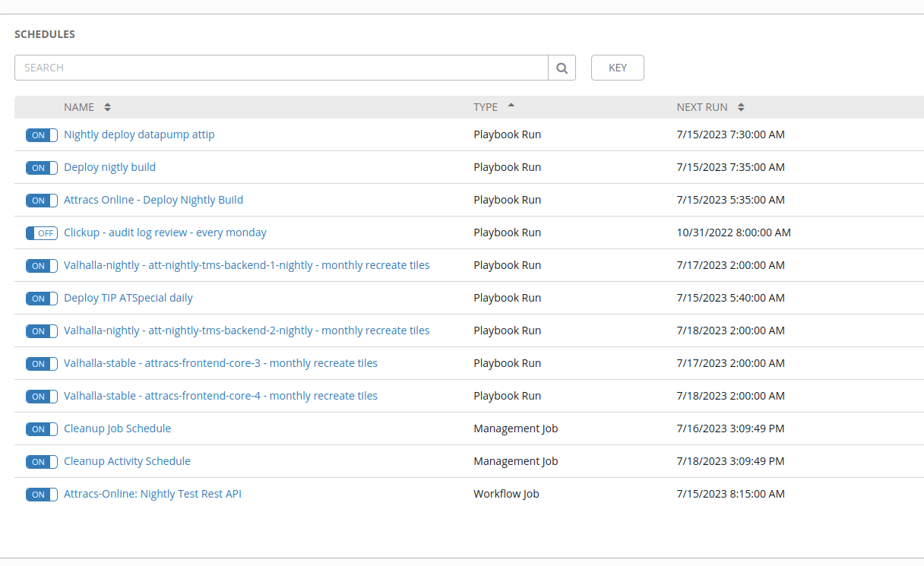Click Playbook Run cell for Deploy TIP ATSpecial

pos(508,298)
